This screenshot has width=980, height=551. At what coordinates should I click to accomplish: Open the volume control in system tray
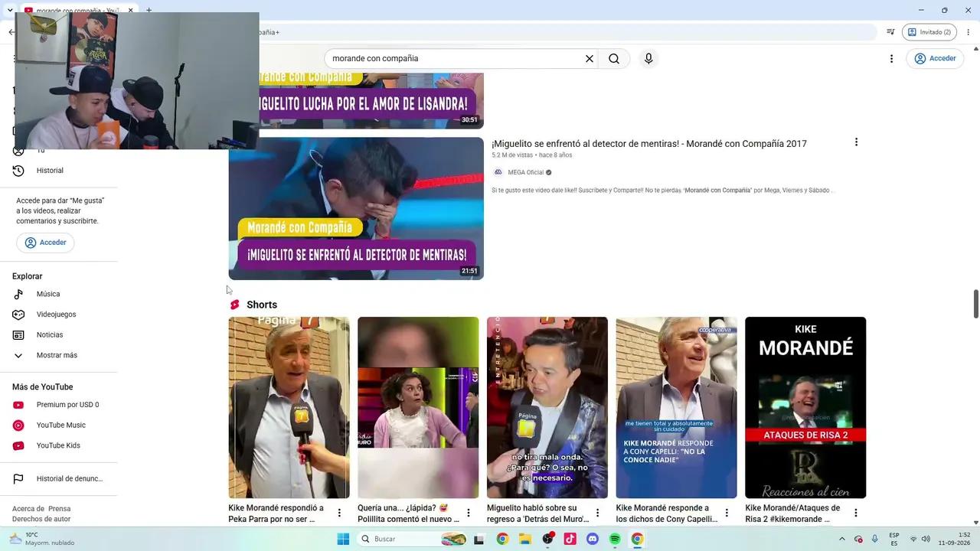[926, 539]
